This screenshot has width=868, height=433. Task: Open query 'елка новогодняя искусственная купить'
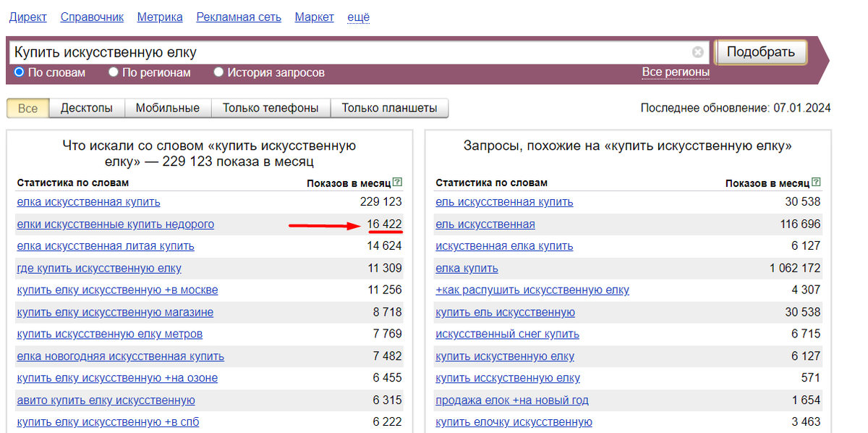click(x=121, y=357)
